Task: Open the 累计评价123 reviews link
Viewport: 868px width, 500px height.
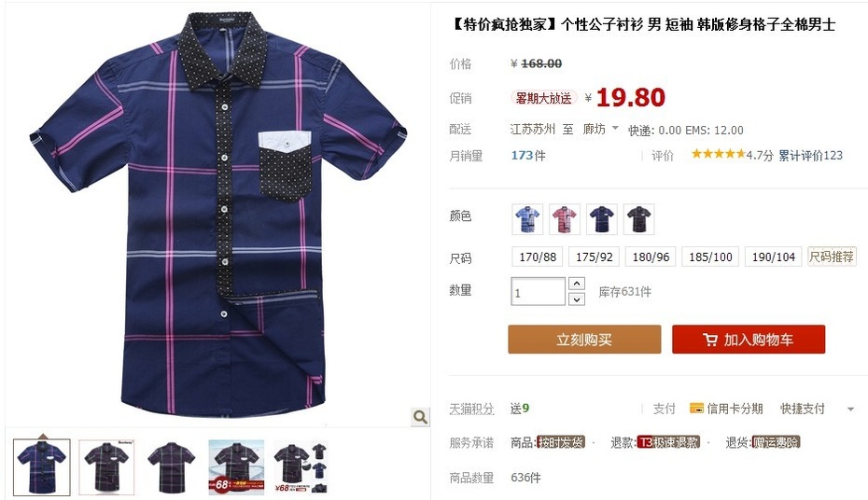Action: 810,156
